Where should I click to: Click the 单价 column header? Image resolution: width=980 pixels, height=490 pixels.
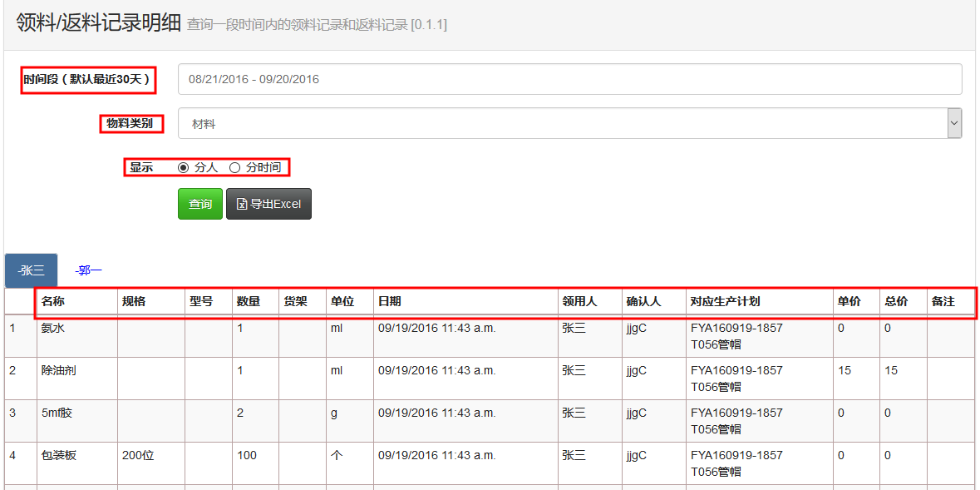click(x=849, y=301)
